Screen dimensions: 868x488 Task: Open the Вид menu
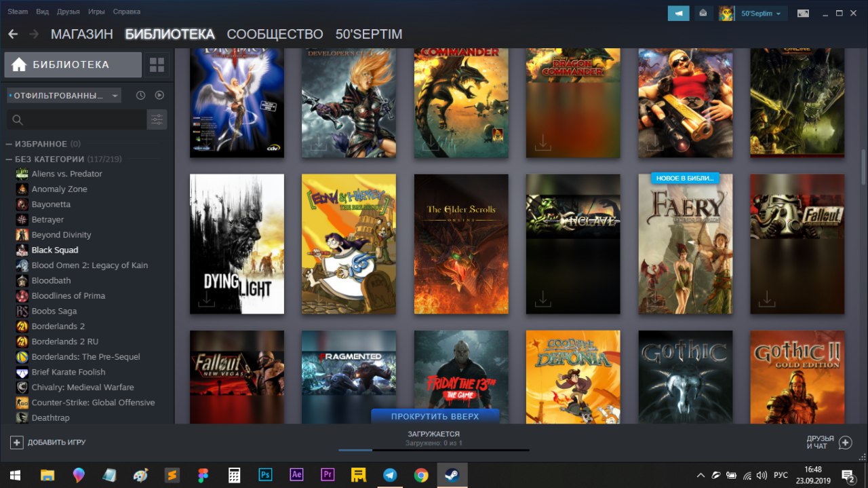point(42,12)
